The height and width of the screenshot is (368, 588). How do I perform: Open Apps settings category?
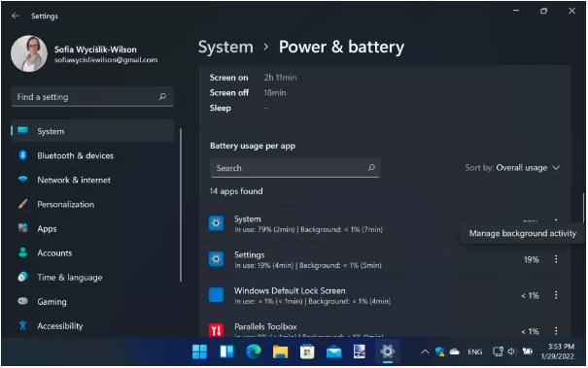[x=92, y=228]
